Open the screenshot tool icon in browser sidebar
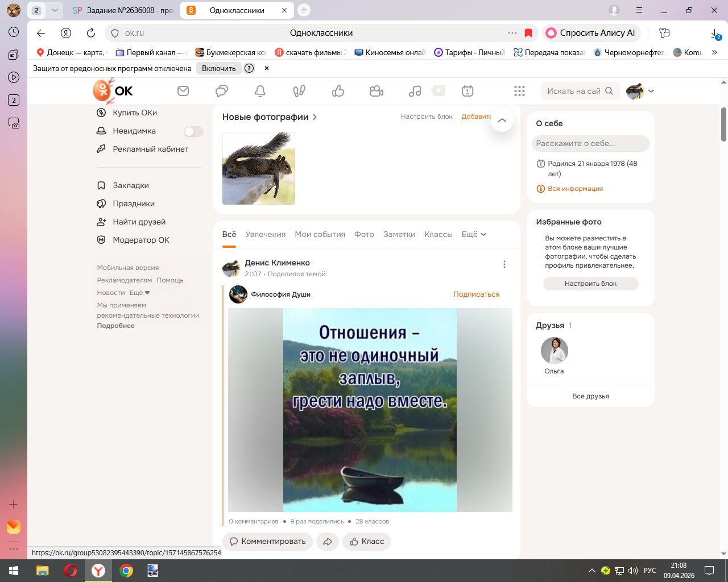 14,123
